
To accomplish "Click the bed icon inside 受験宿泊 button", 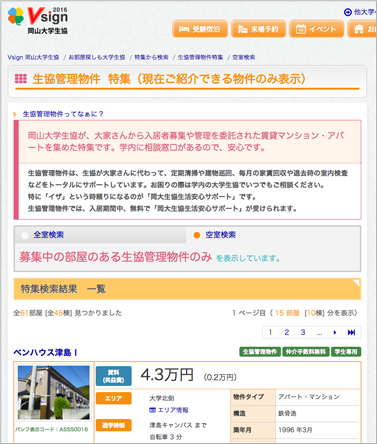I will coord(184,29).
